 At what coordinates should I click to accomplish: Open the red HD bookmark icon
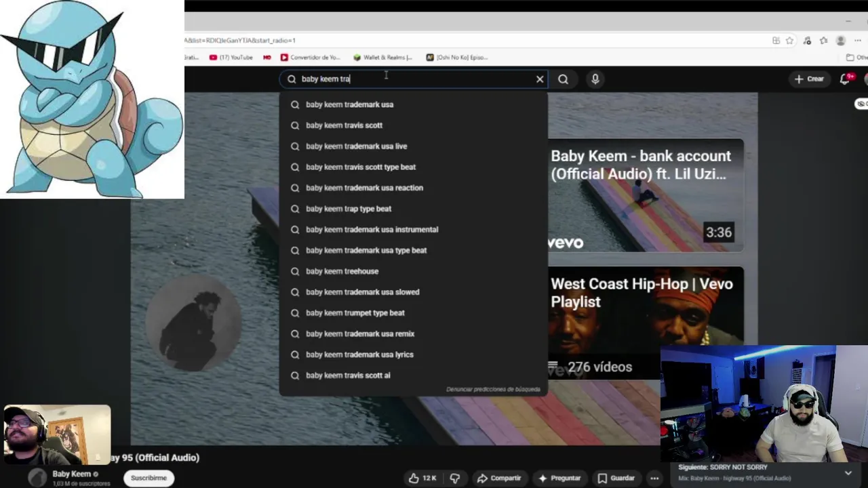click(x=267, y=58)
